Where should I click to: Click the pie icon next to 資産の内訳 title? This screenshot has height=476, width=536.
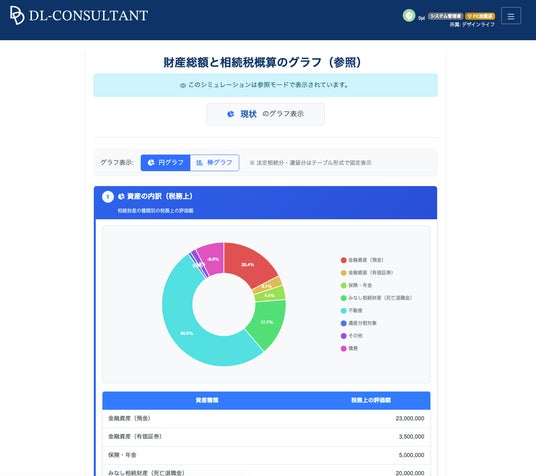coord(121,196)
